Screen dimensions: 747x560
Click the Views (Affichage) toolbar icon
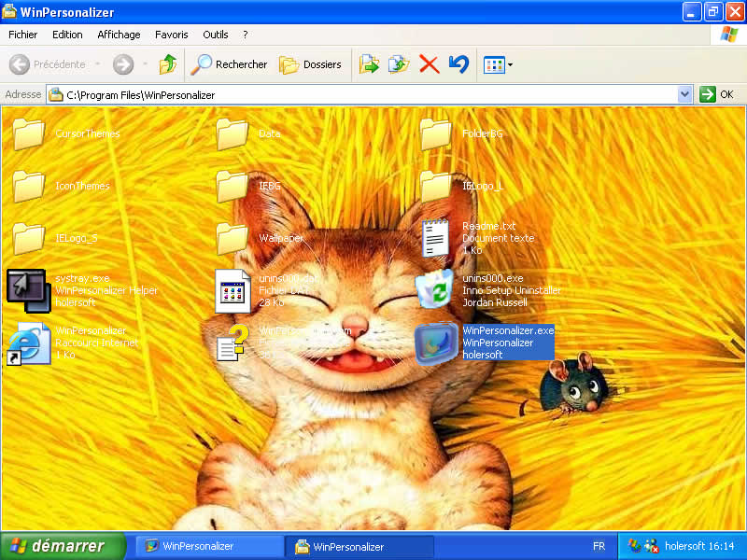[x=494, y=64]
